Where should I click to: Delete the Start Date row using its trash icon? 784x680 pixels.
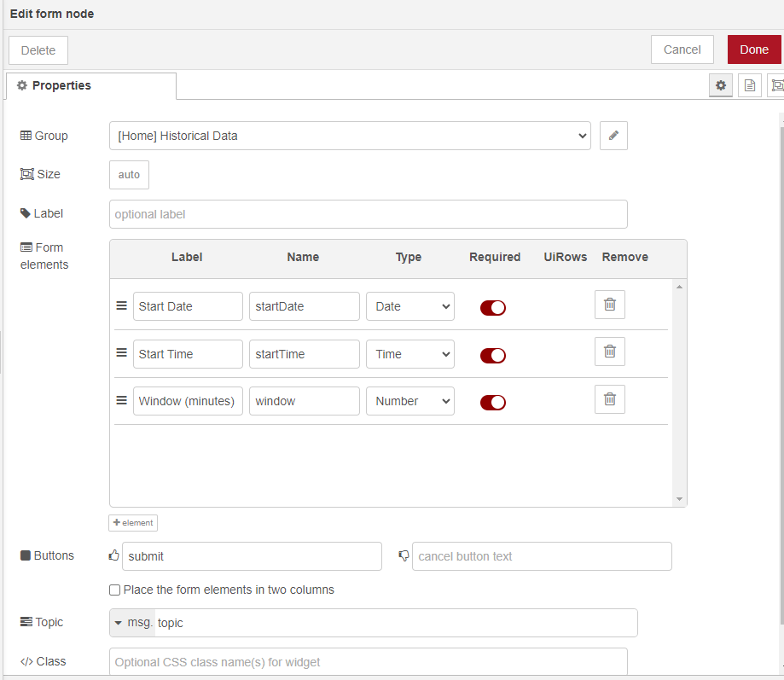tap(609, 304)
